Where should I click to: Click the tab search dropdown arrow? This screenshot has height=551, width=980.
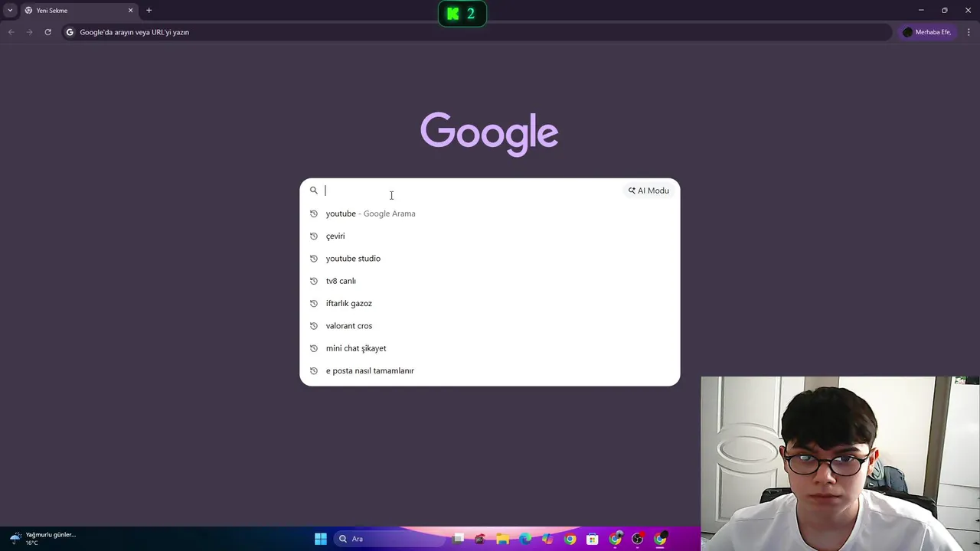click(10, 10)
